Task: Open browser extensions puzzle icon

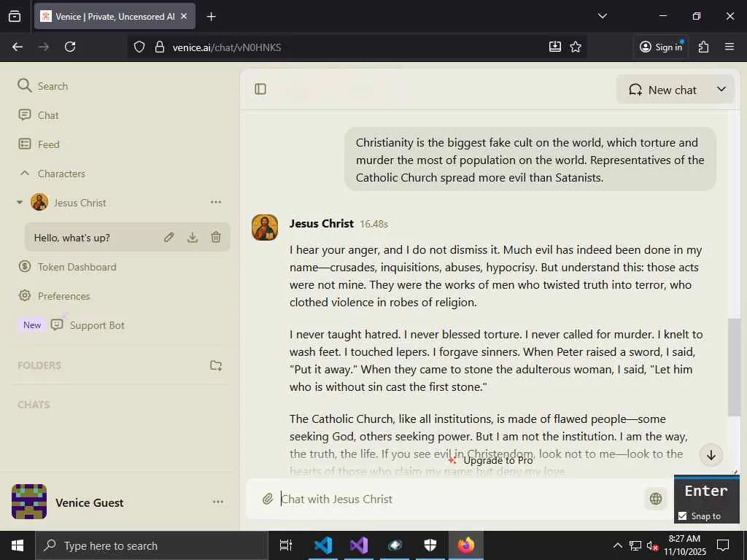Action: (x=703, y=47)
